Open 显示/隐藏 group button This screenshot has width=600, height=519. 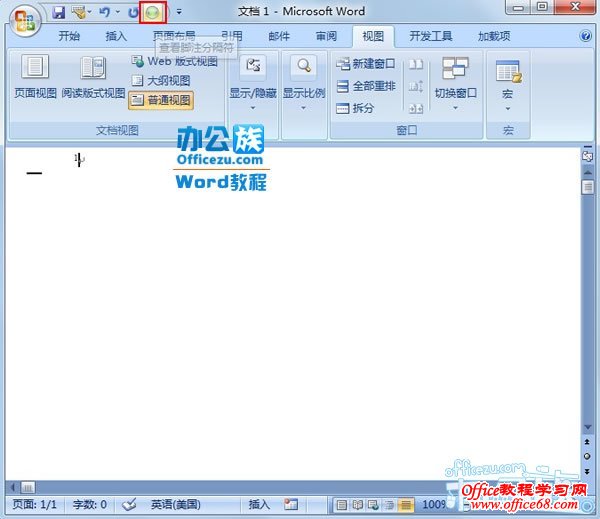pos(253,82)
